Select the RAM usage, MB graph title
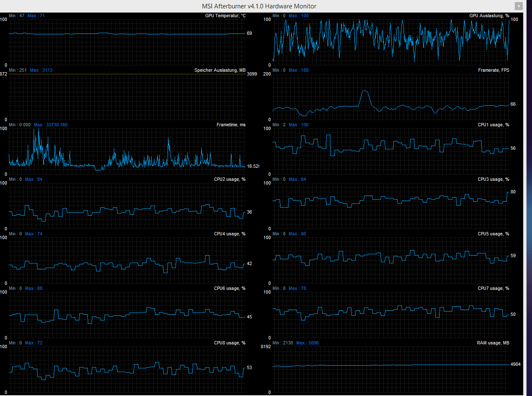 tap(493, 343)
